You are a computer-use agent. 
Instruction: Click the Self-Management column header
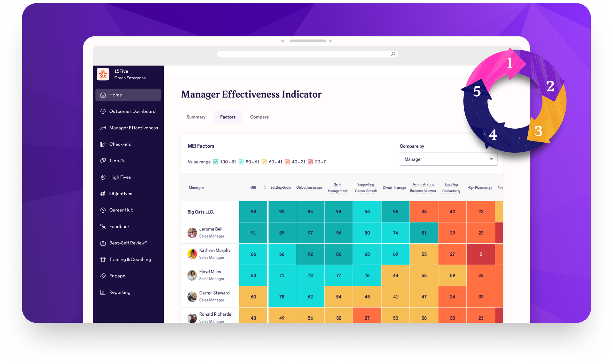click(337, 188)
